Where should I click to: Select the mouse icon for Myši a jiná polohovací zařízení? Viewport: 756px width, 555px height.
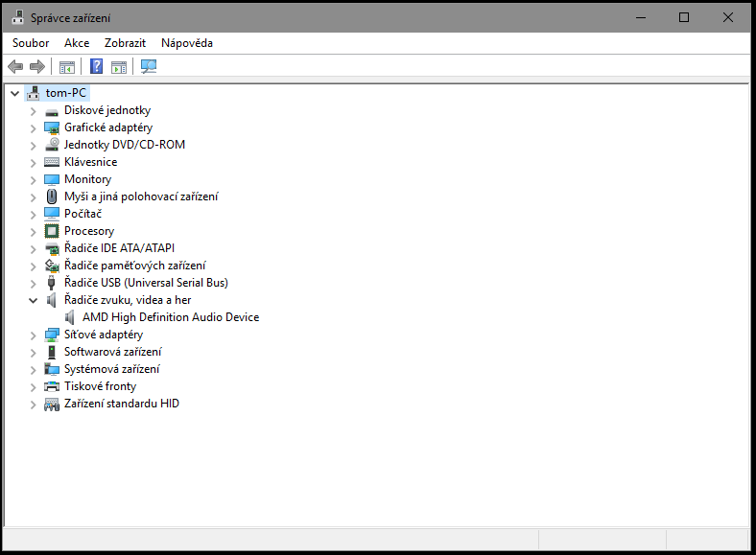pyautogui.click(x=52, y=197)
